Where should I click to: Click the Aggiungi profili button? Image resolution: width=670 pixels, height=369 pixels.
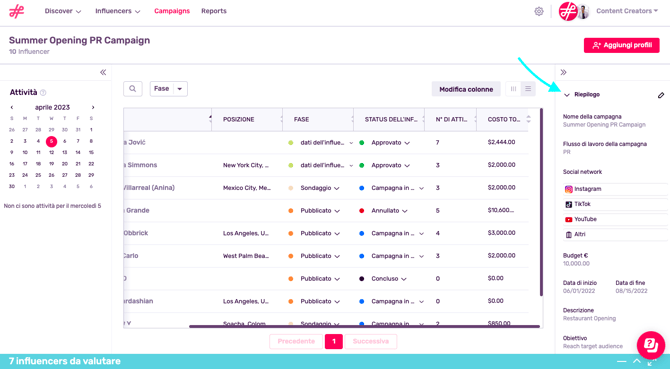[621, 45]
